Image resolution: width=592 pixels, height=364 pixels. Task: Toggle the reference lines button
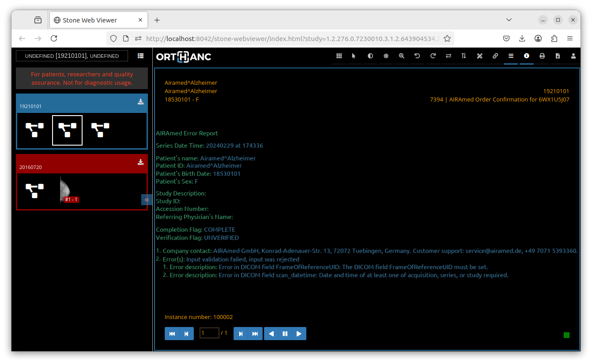click(x=511, y=56)
